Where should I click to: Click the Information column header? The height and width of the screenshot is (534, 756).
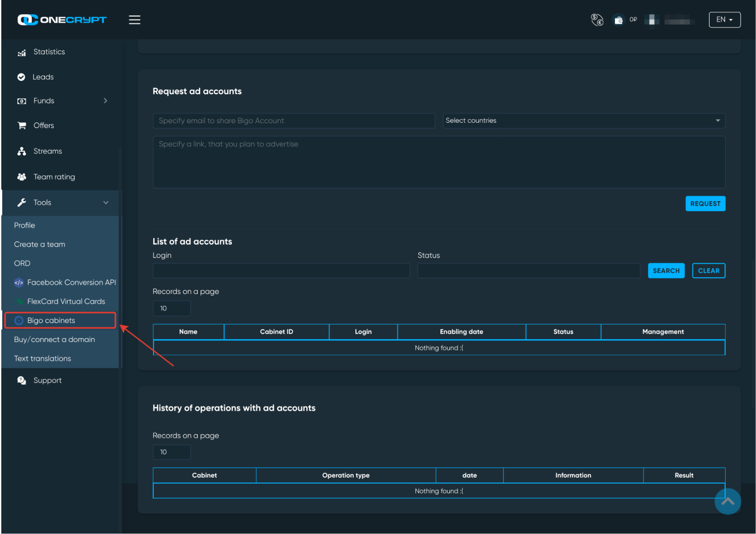click(x=573, y=475)
